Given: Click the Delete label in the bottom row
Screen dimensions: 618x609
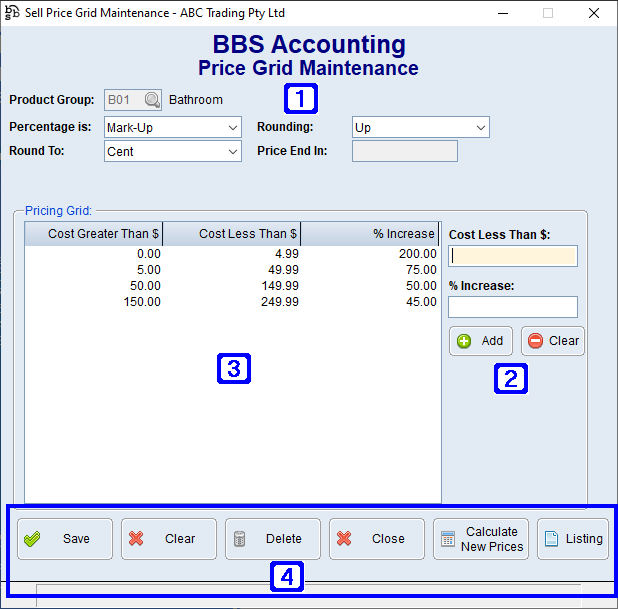Looking at the screenshot, I should pos(284,539).
